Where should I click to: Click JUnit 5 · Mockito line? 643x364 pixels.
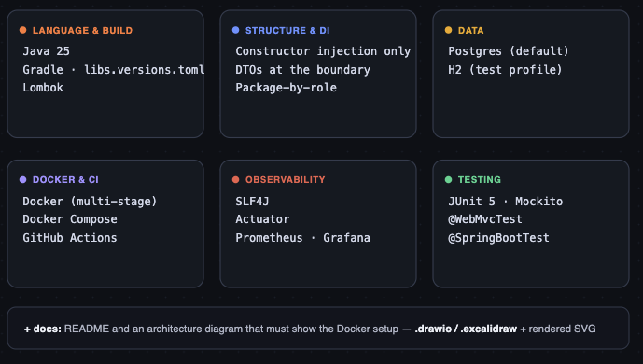tap(506, 202)
